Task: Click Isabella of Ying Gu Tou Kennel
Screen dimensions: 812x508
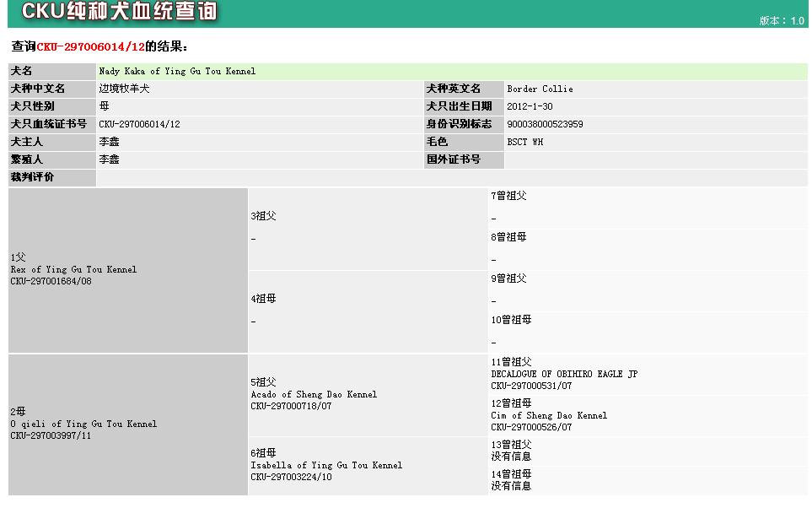Action: (x=326, y=466)
